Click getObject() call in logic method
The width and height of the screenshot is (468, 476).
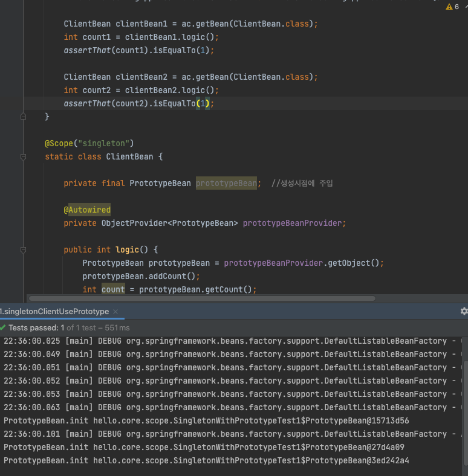tap(354, 263)
